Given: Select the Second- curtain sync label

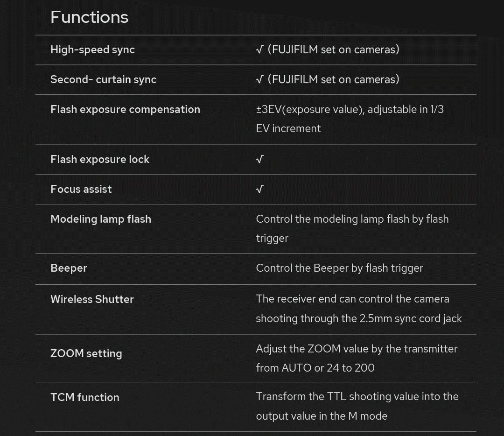Looking at the screenshot, I should (x=103, y=79).
